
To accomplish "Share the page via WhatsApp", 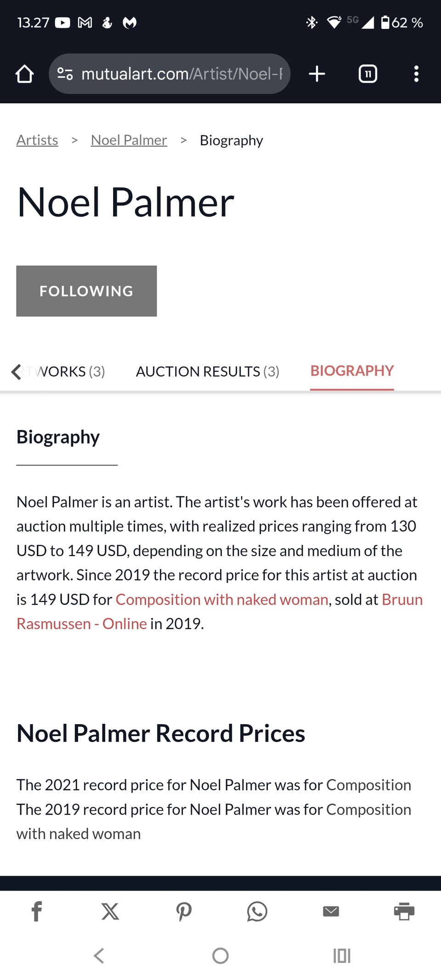I will coord(257,911).
